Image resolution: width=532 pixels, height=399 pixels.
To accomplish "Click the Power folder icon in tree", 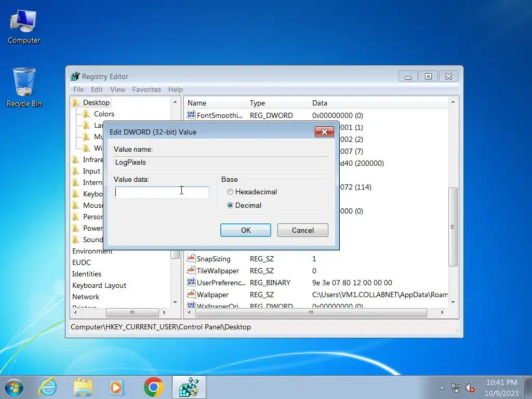I will point(76,228).
